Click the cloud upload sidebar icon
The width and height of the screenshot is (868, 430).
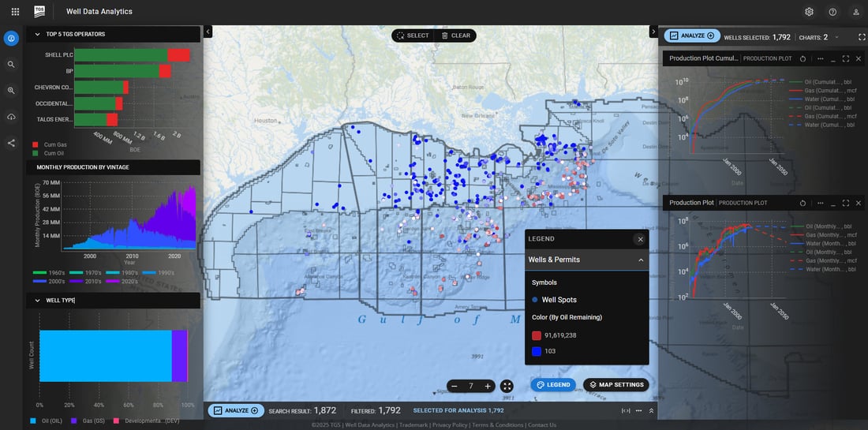coord(11,117)
